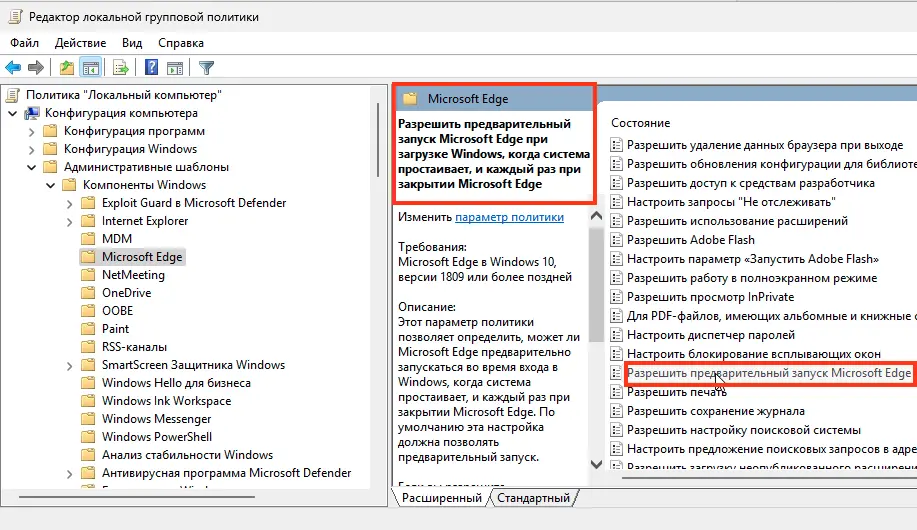This screenshot has width=917, height=530.
Task: Click the Back arrow toolbar icon
Action: [x=13, y=68]
